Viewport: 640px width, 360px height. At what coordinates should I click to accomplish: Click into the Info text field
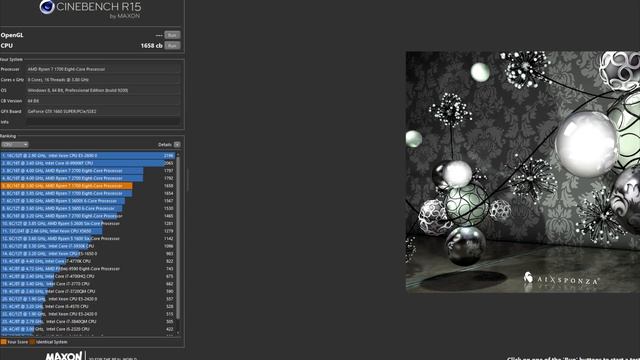click(103, 122)
